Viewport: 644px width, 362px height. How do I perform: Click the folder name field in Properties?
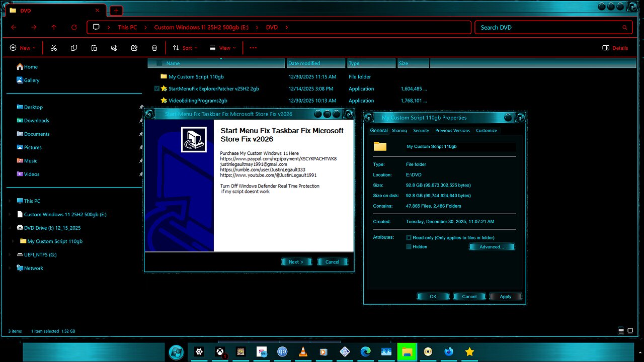point(460,147)
